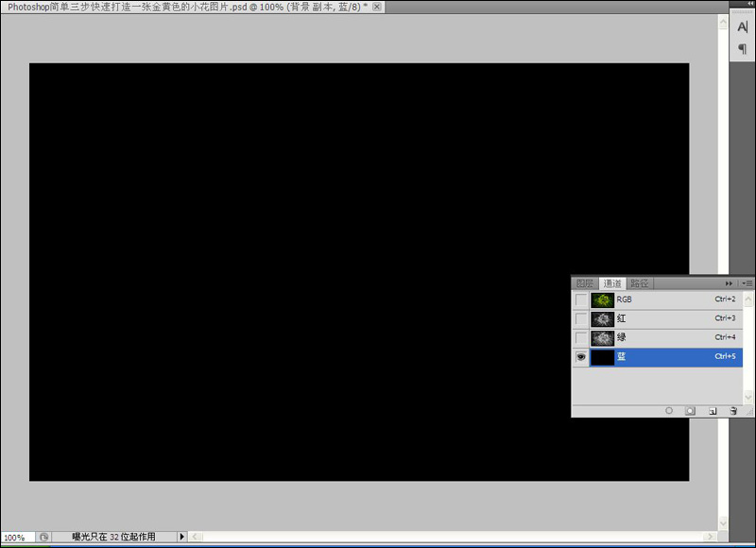Expand right dock double-arrow at top
The width and height of the screenshot is (756, 548).
coord(750,3)
